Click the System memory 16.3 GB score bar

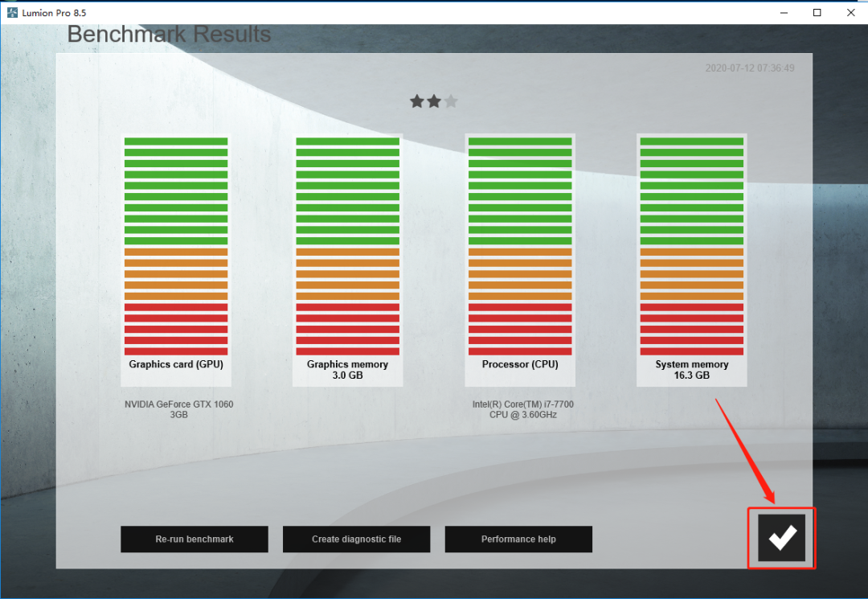coord(692,246)
